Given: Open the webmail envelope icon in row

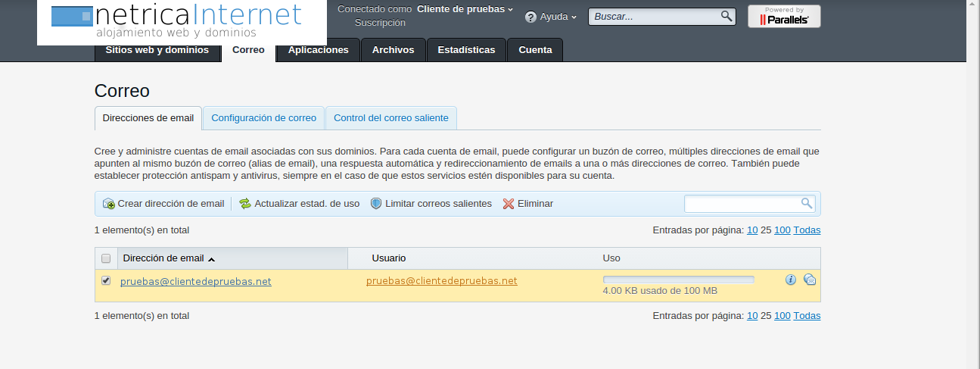Looking at the screenshot, I should pyautogui.click(x=810, y=280).
